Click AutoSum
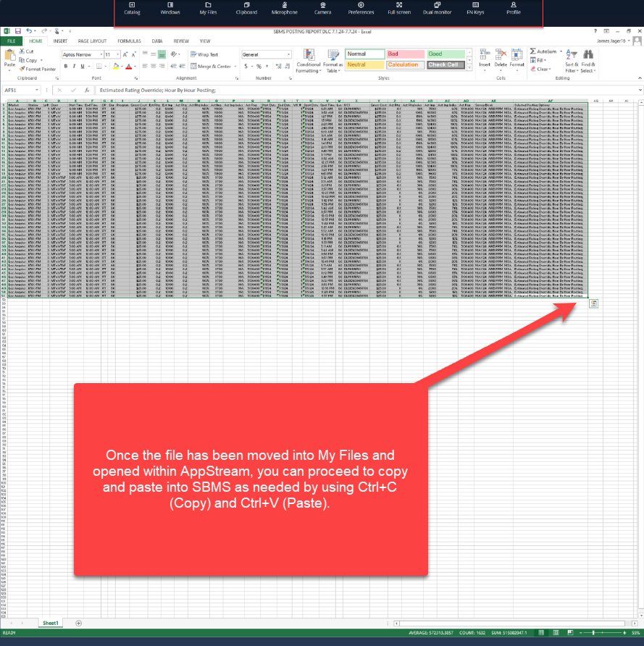The height and width of the screenshot is (646, 644). tap(543, 51)
